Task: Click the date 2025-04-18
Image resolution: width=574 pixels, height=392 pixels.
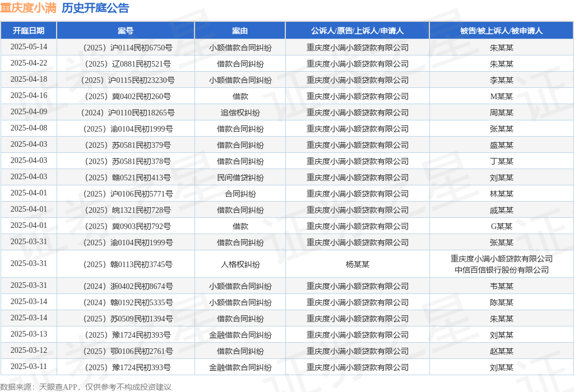Action: (x=29, y=80)
